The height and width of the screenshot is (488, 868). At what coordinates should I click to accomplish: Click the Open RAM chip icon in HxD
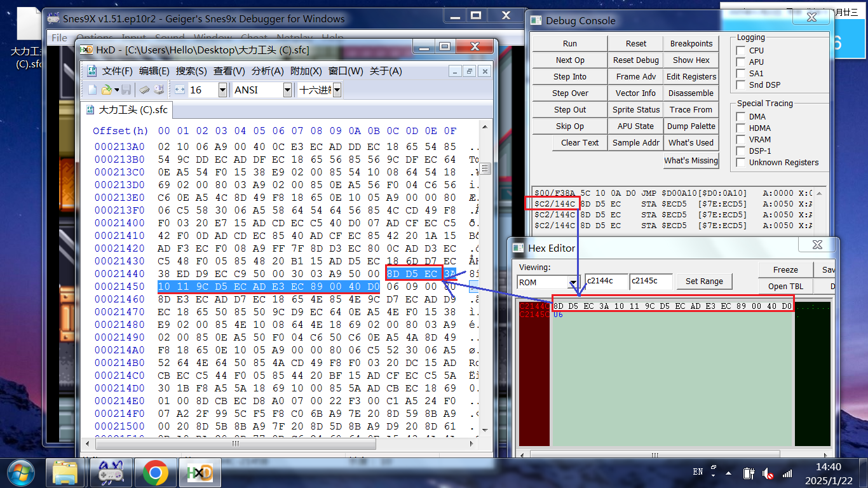tap(144, 90)
